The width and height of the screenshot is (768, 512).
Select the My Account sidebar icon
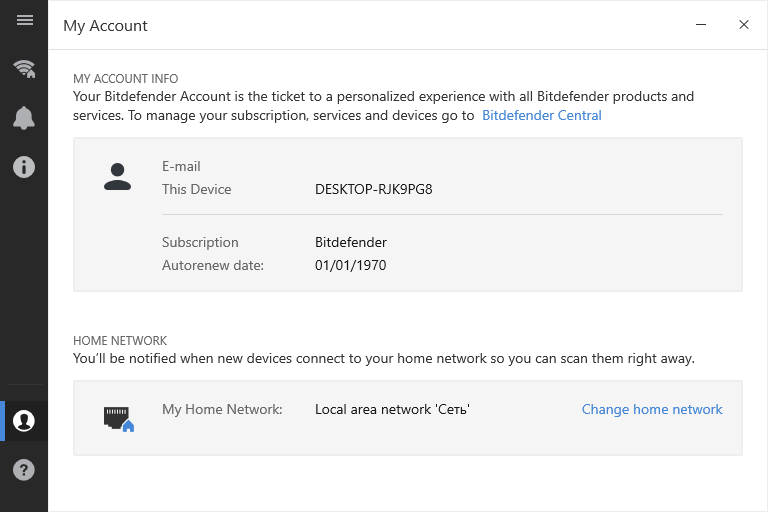[24, 421]
